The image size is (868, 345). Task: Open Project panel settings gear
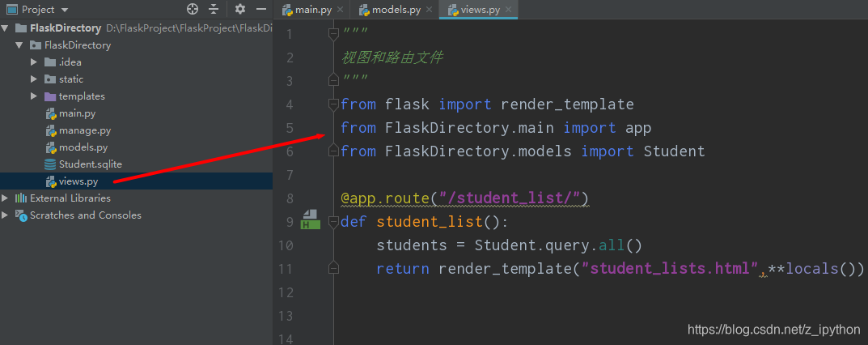point(239,9)
